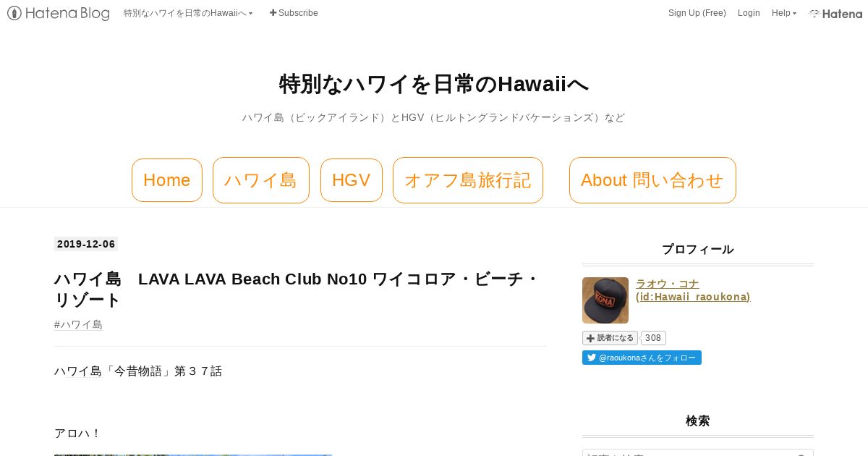Open the HGV navigation tab
Screen dimensions: 868x456
point(352,180)
